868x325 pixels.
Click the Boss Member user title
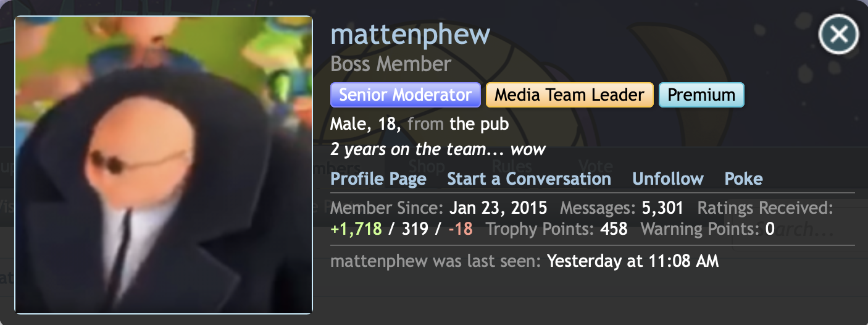(391, 64)
